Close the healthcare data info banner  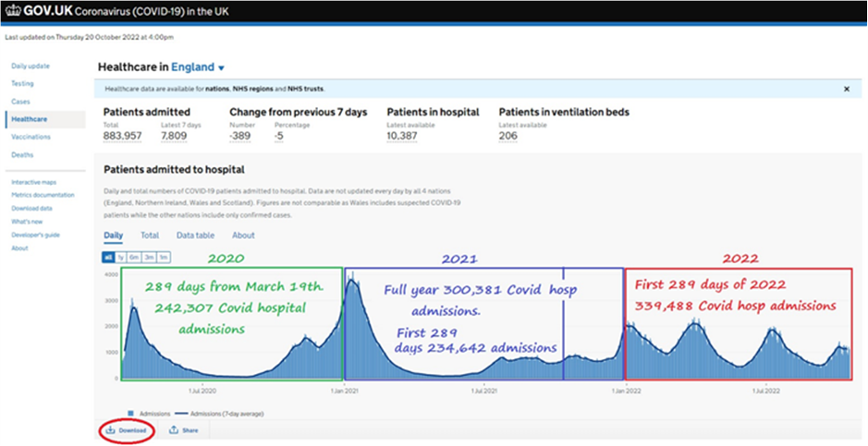(846, 89)
